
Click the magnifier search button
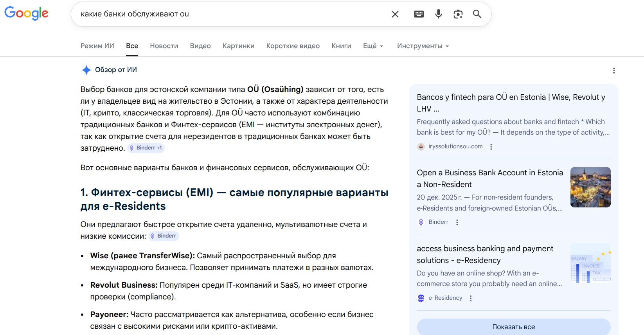[x=477, y=14]
